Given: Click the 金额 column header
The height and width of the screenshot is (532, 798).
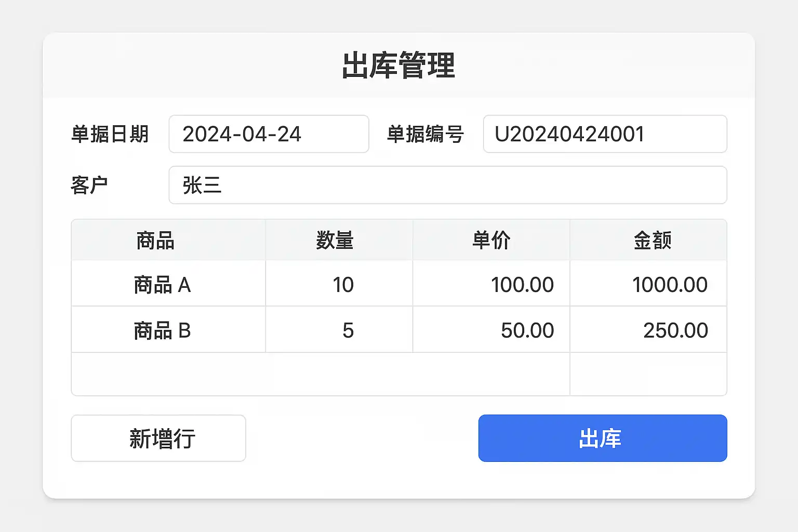Looking at the screenshot, I should 653,241.
